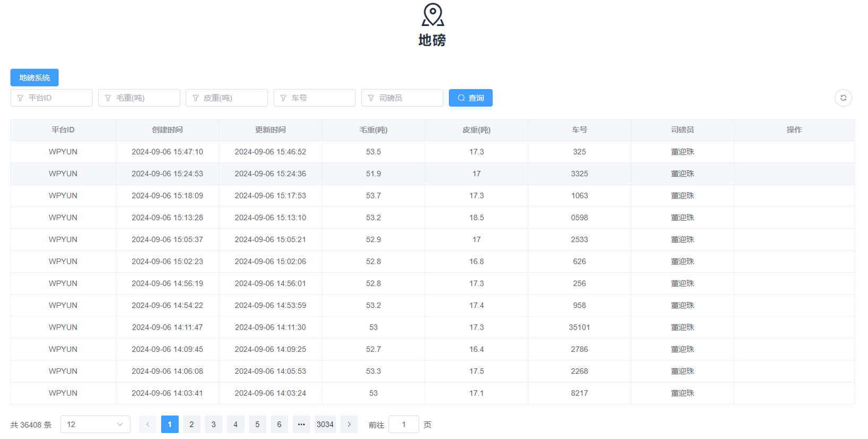This screenshot has width=868, height=439.
Task: Click the 创建时间 column header
Action: 167,130
